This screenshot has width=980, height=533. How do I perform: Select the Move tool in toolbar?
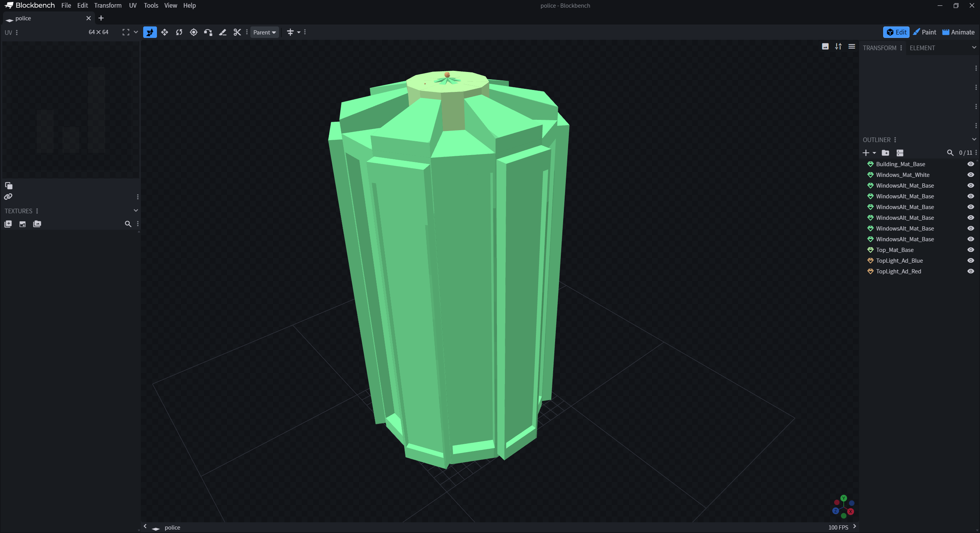[x=165, y=32]
